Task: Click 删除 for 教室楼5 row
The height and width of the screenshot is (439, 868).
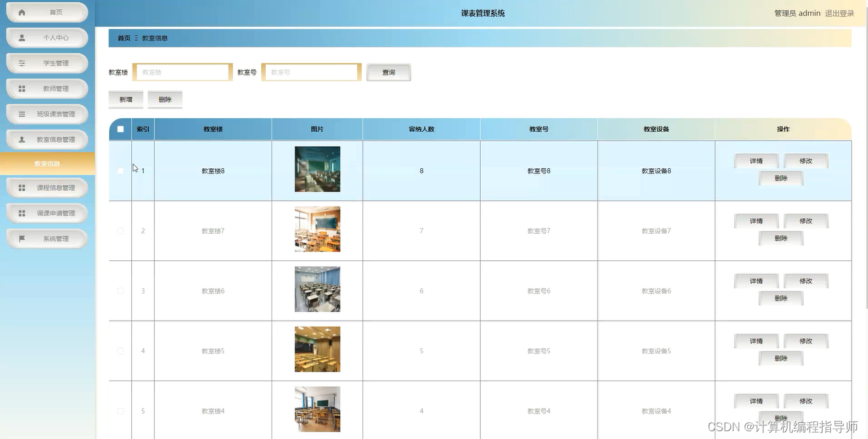Action: [781, 358]
